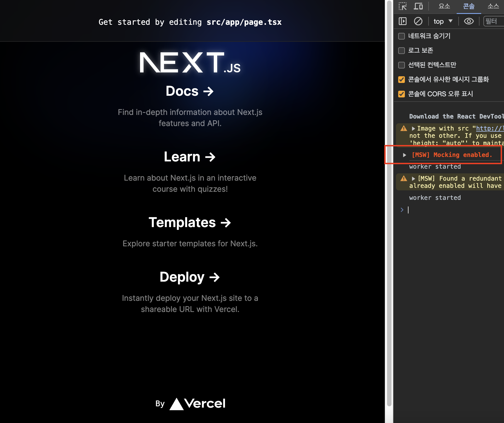Show the console sidebar panel icon

pos(403,21)
